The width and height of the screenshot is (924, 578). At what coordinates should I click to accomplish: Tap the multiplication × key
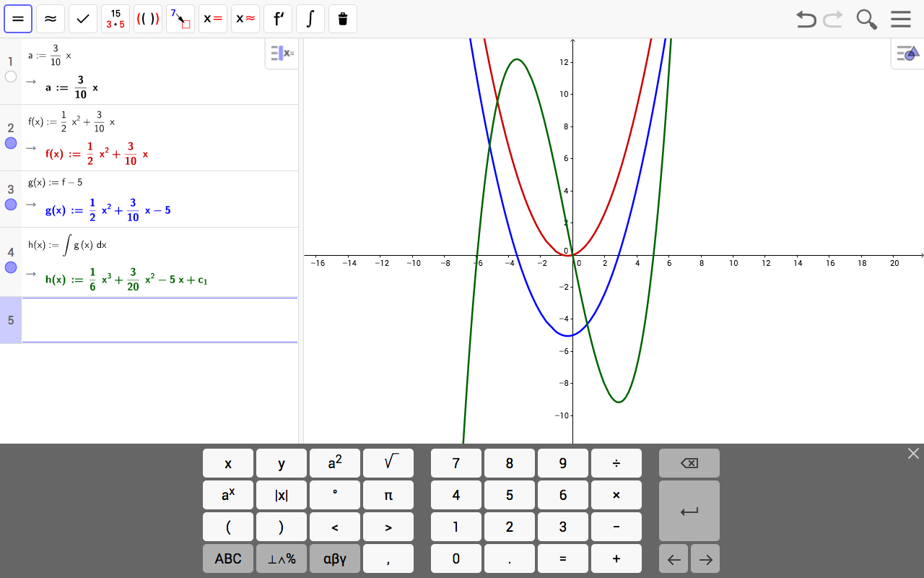point(616,495)
